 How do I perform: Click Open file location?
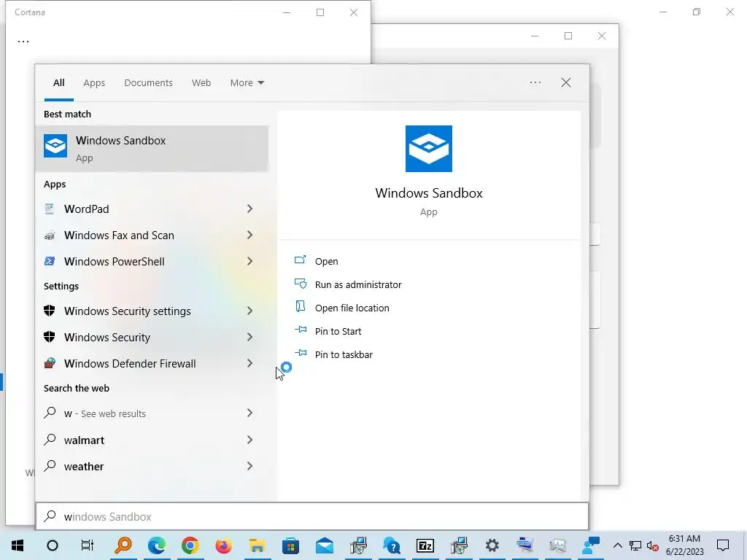point(352,308)
